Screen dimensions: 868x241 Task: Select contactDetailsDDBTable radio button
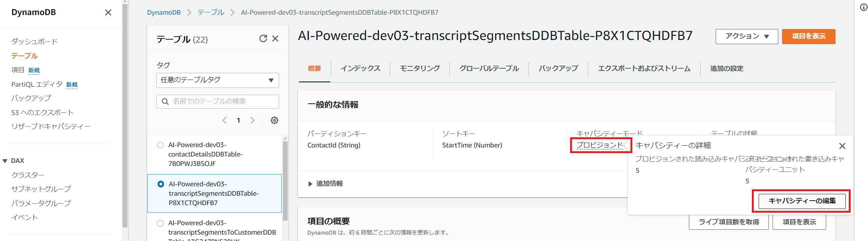tap(160, 145)
